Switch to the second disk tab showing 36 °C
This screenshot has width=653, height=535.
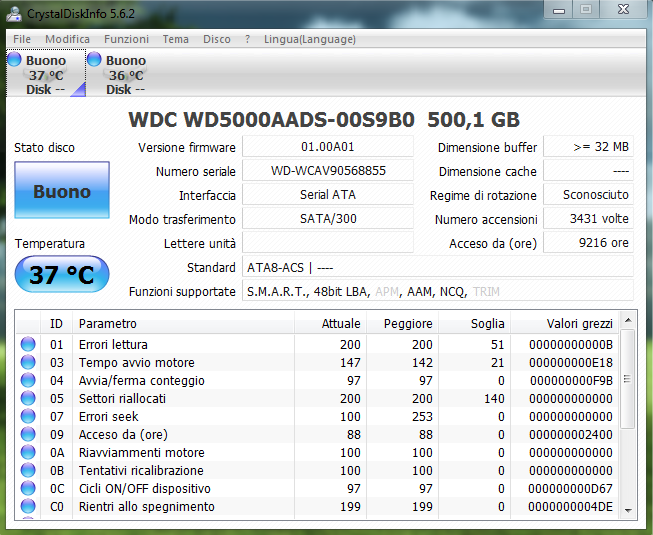[x=126, y=73]
